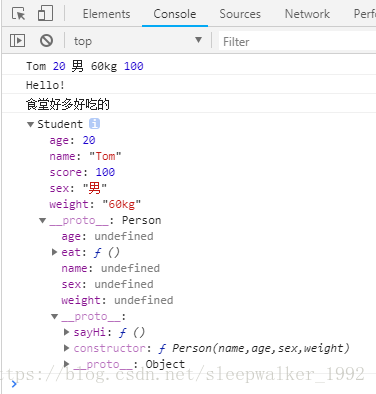Click the name: "Tom" property
Image resolution: width=376 pixels, height=394 pixels.
pyautogui.click(x=85, y=156)
